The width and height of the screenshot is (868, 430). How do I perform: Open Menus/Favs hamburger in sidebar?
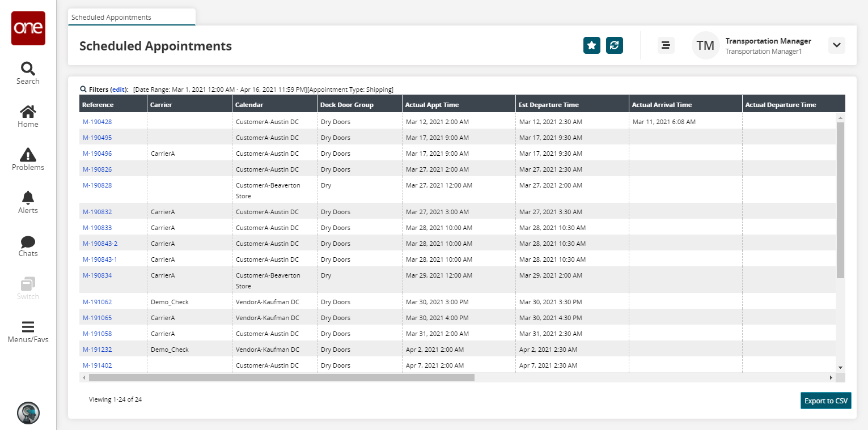(x=28, y=332)
